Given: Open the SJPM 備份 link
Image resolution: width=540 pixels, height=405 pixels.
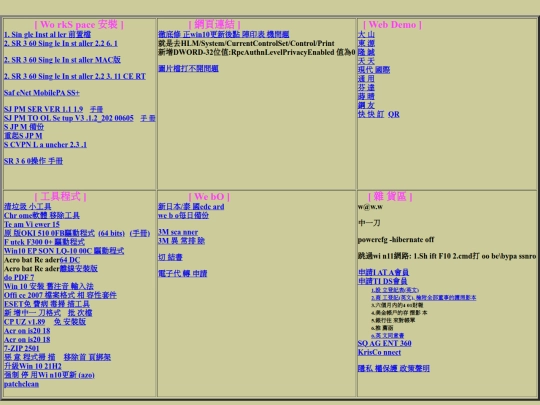Looking at the screenshot, I should pos(24,127).
